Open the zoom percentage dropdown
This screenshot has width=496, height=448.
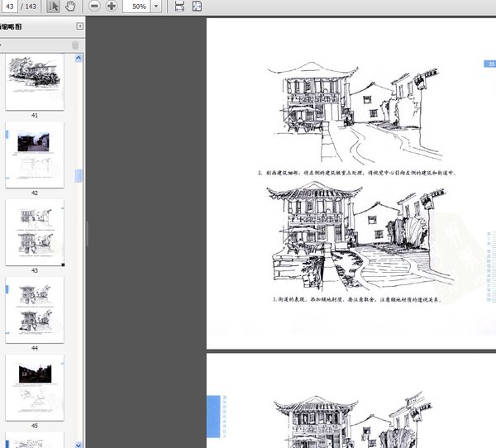[x=156, y=7]
